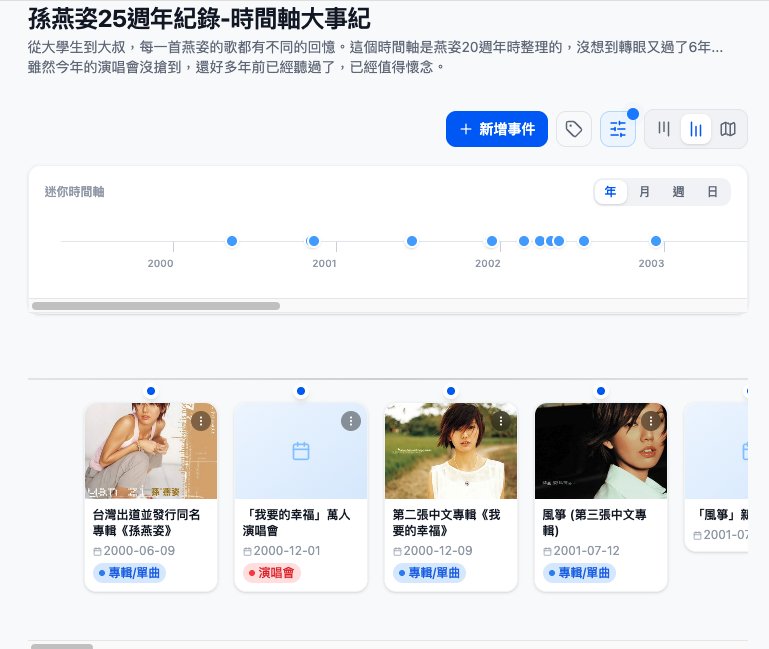Click the calendar placeholder image on the concert card
This screenshot has height=649, width=769.
[301, 451]
